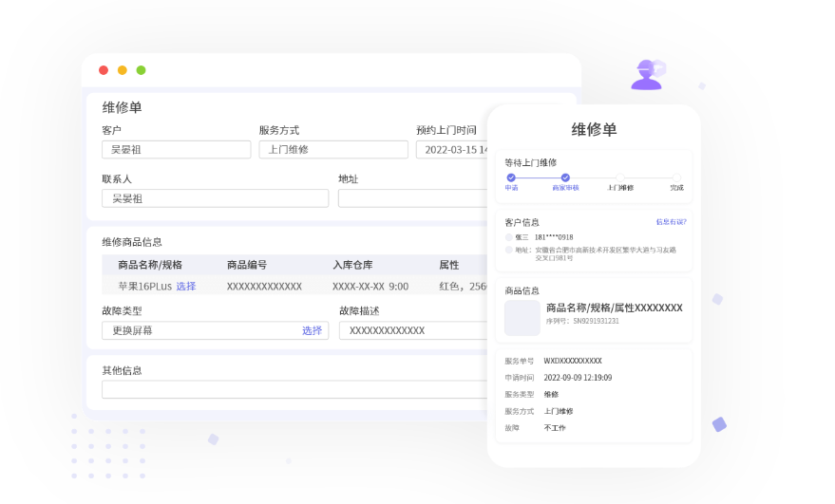
Task: Select the 完成 progress step circle
Action: coord(675,177)
